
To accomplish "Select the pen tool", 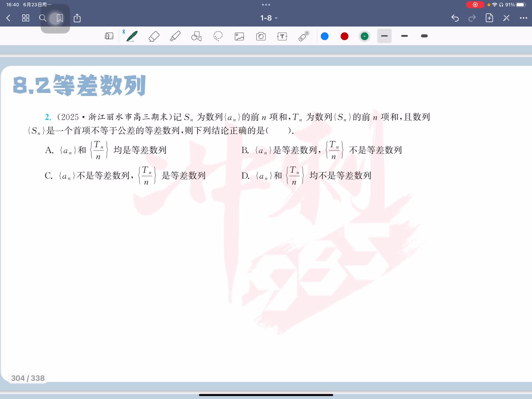I will pos(132,36).
